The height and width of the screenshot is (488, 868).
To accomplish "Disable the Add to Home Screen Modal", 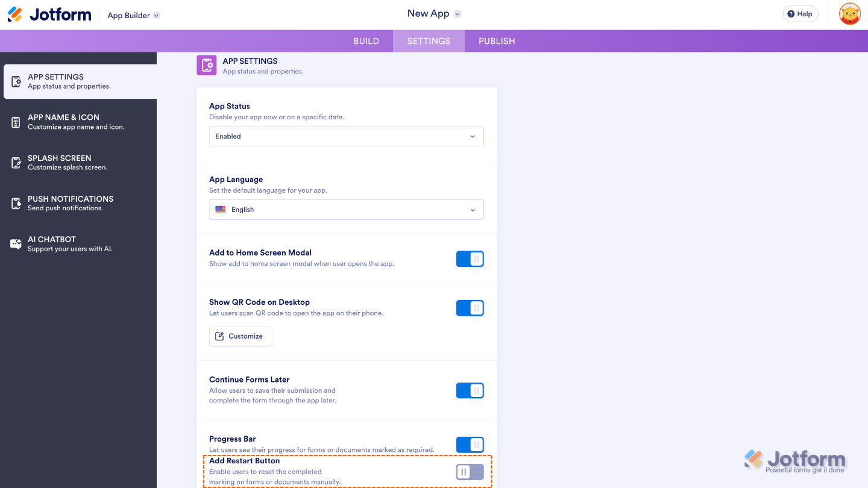I will (x=470, y=258).
